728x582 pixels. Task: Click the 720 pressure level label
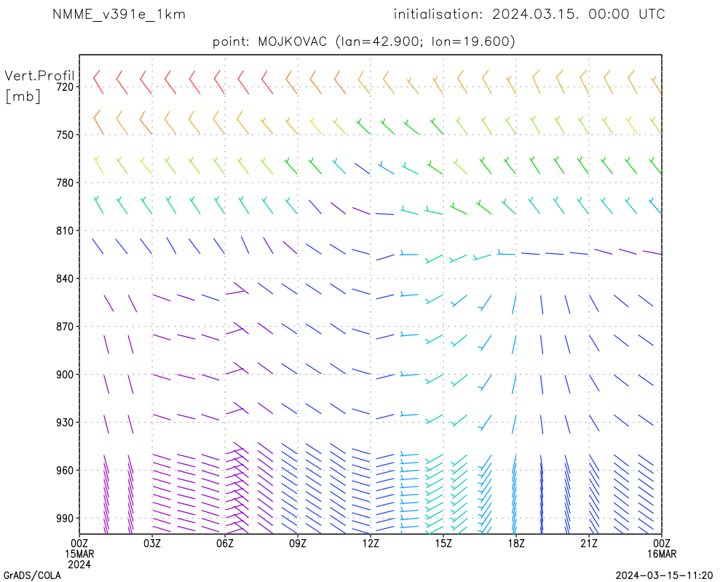coord(66,87)
